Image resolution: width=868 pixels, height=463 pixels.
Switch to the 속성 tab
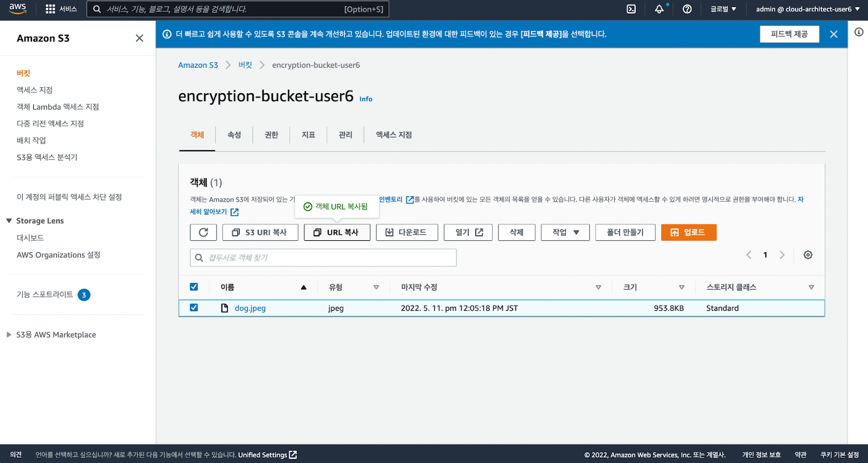click(234, 135)
